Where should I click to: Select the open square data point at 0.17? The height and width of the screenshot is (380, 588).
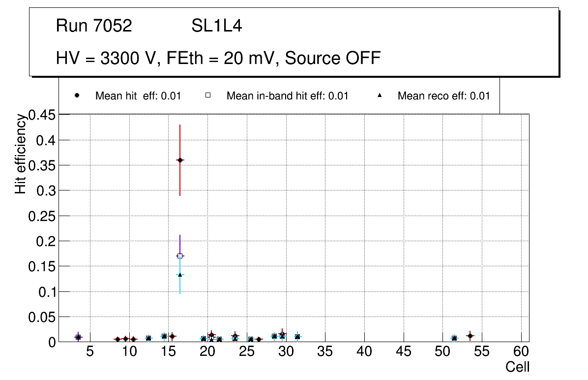point(180,256)
